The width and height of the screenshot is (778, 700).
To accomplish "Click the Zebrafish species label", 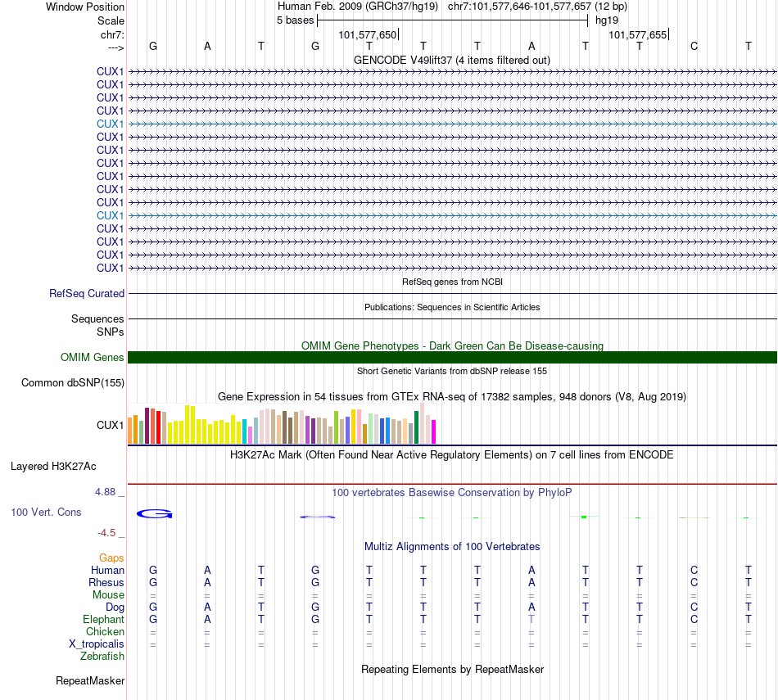I will [102, 656].
